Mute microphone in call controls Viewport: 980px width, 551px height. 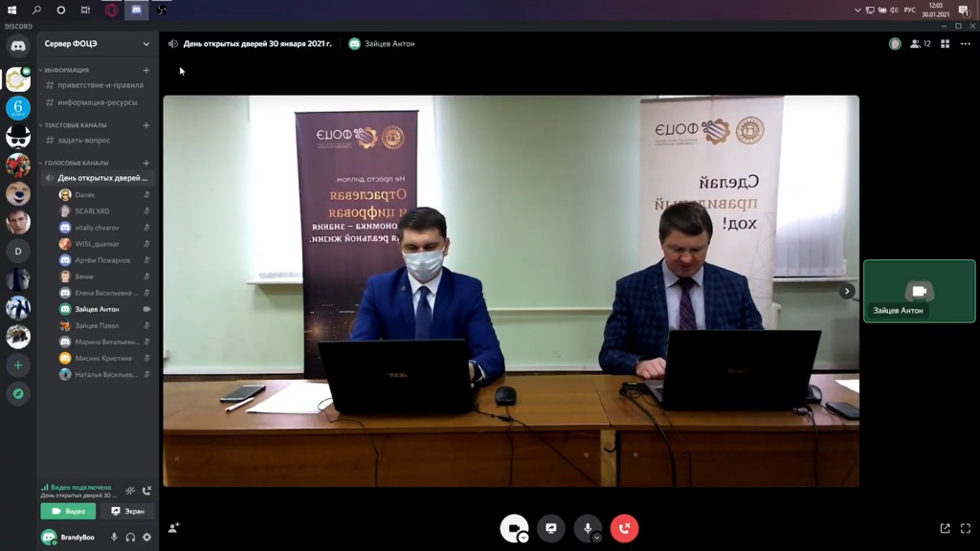point(588,528)
